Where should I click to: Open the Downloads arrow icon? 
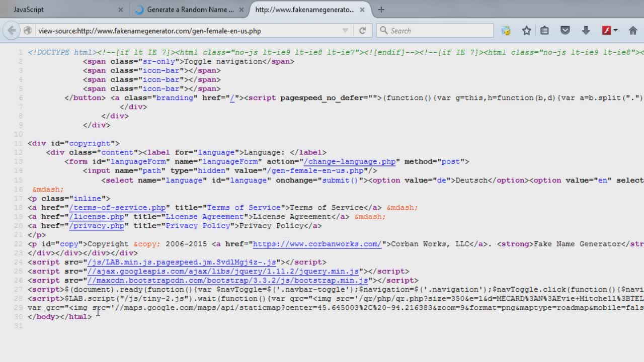pos(586,31)
